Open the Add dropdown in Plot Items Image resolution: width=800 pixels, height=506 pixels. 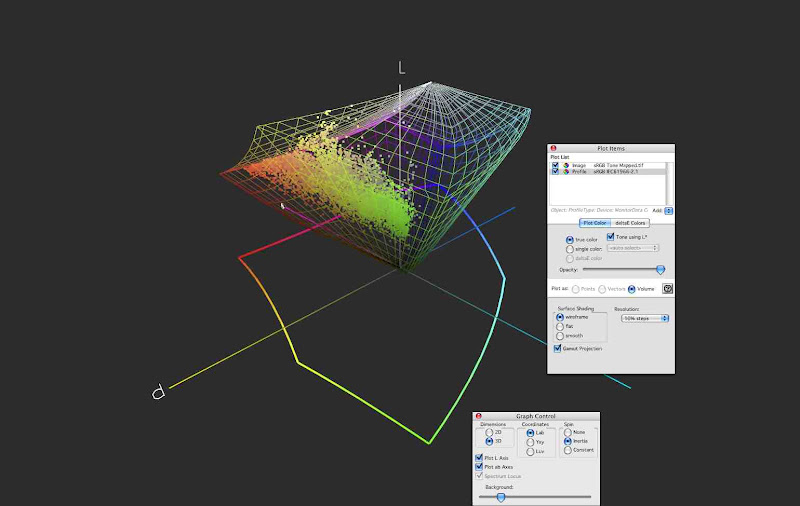point(668,210)
